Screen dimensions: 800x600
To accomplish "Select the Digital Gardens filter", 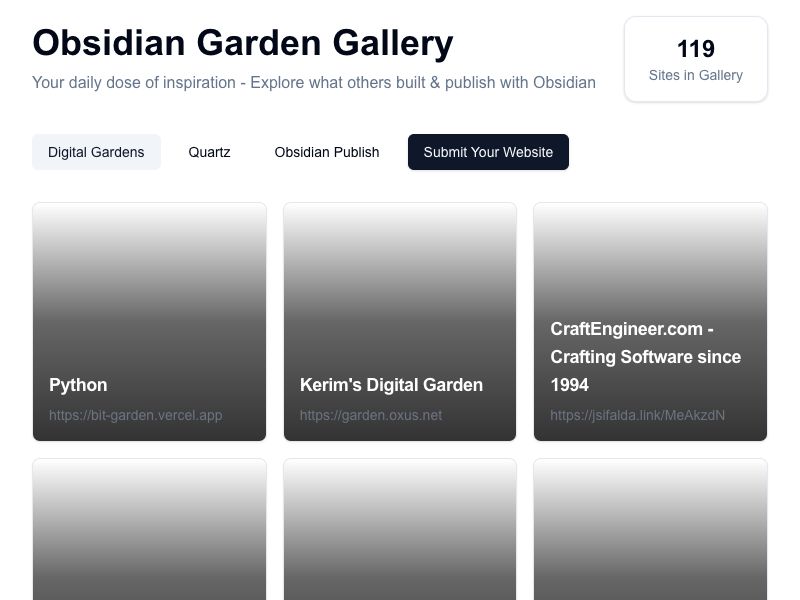I will pos(96,152).
